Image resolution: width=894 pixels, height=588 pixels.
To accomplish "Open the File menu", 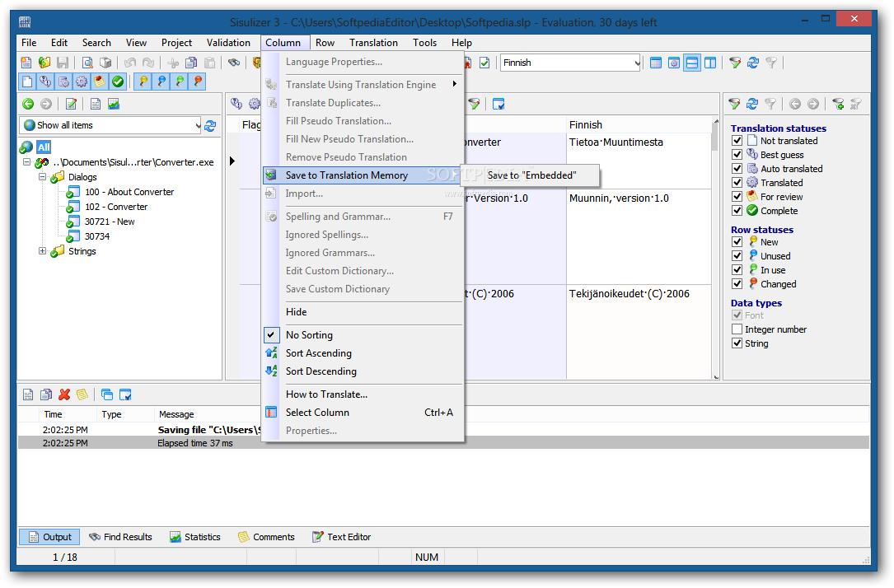I will click(x=29, y=43).
